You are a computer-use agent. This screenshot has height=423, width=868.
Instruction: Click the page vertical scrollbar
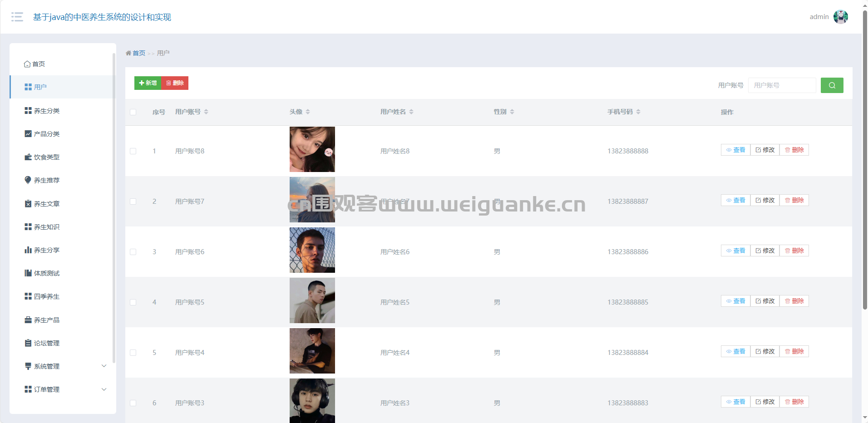pyautogui.click(x=865, y=159)
